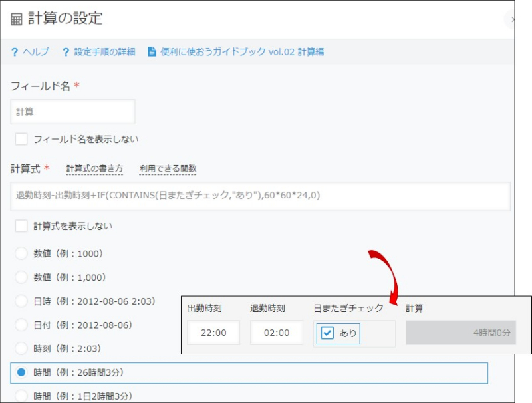Uncheck the あり checkbox under 日またぎチェック
Screen dimensions: 532x403
coord(327,333)
